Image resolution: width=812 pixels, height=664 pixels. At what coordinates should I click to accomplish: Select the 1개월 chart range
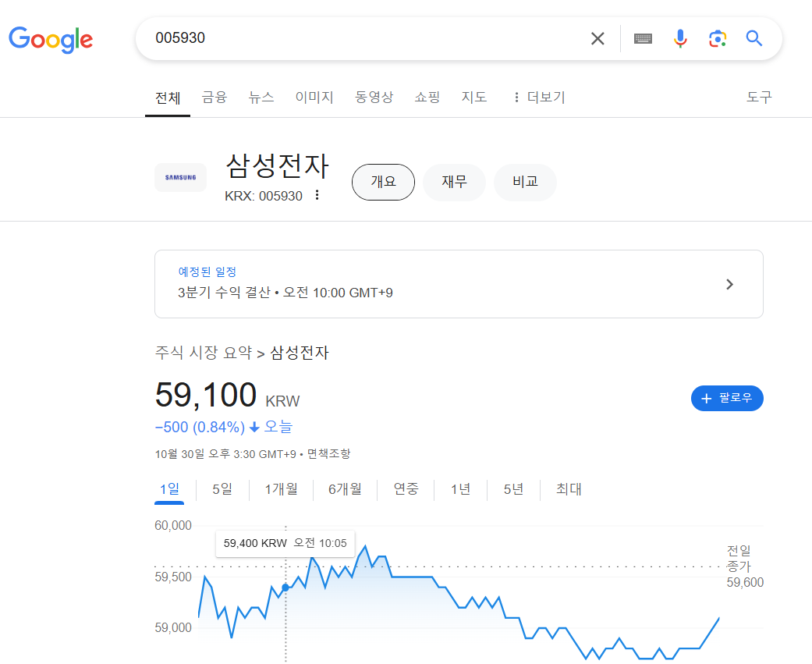pos(281,489)
